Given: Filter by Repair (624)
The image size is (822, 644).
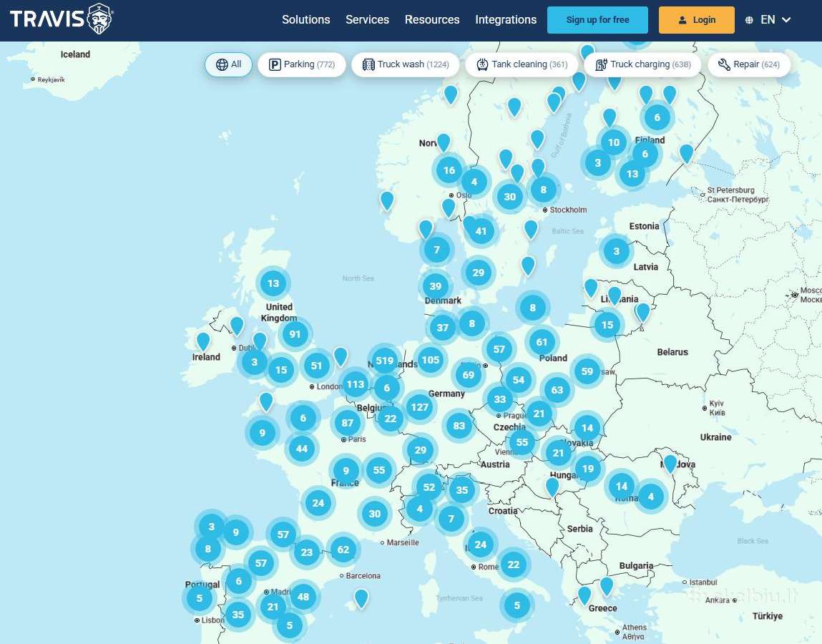Looking at the screenshot, I should (x=748, y=64).
